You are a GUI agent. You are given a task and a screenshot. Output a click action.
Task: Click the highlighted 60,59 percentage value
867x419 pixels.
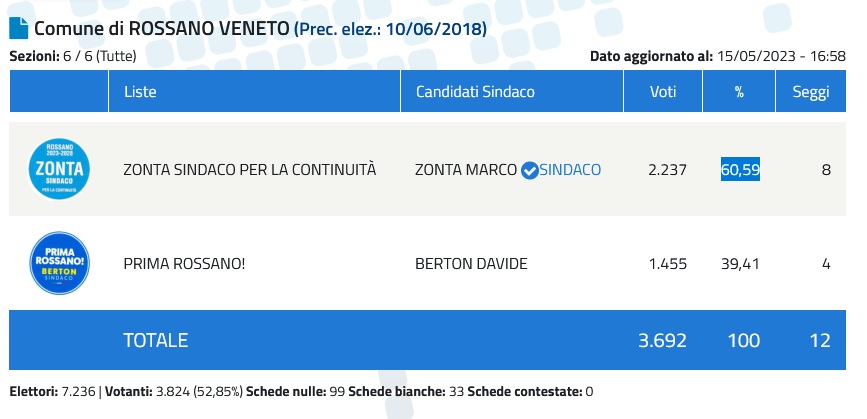coord(740,170)
